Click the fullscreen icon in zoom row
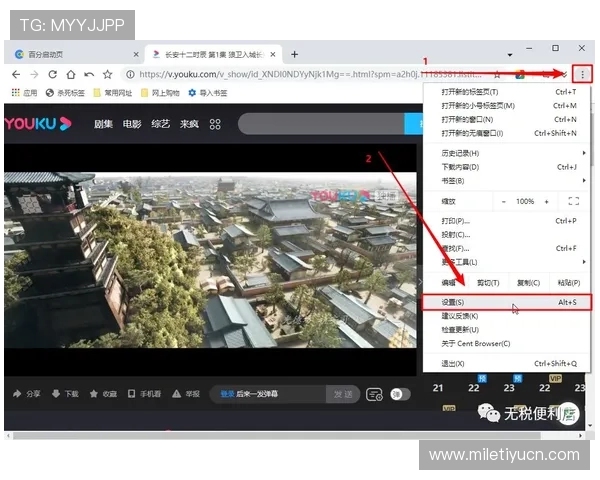 tap(574, 201)
